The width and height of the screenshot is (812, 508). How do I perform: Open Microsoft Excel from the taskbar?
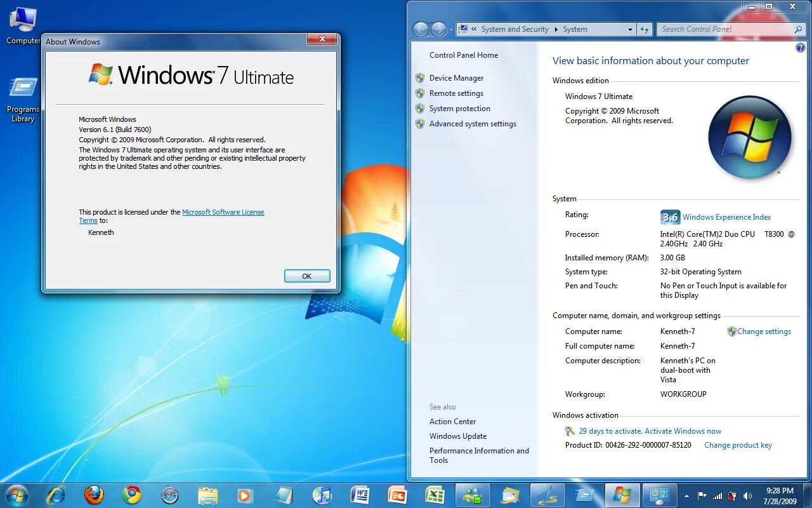click(x=435, y=495)
